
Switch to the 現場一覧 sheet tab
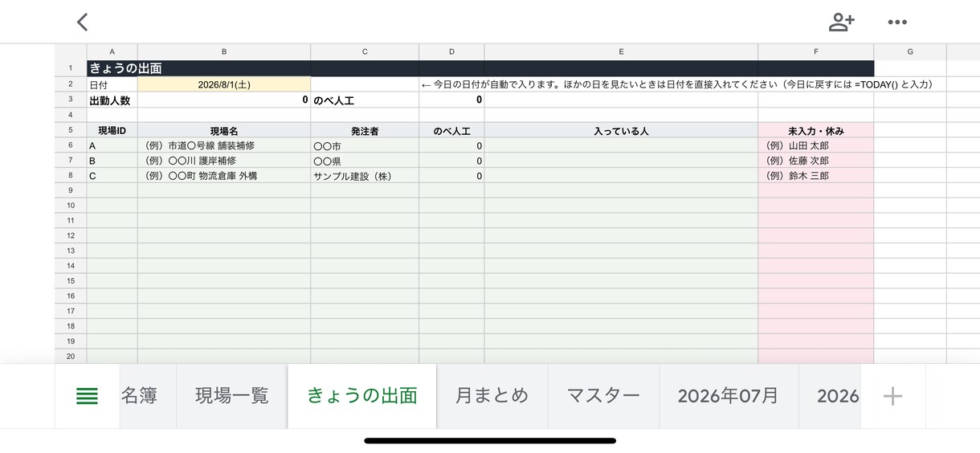pos(232,396)
